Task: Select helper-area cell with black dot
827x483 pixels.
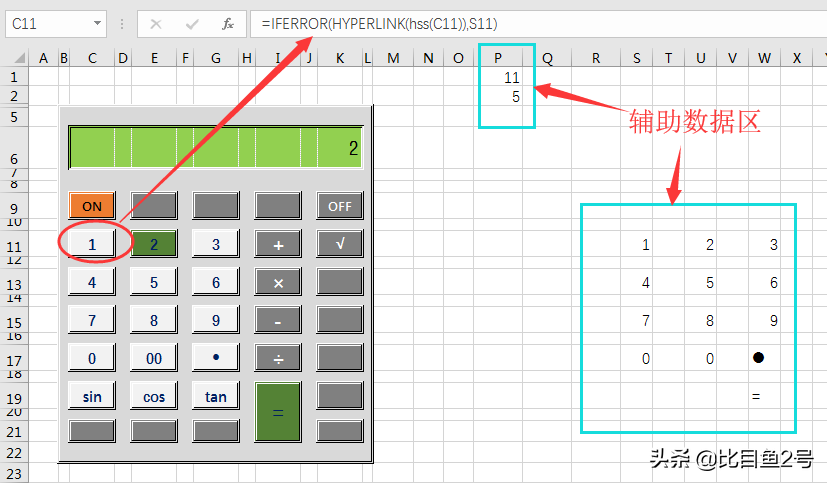Action: pos(764,358)
